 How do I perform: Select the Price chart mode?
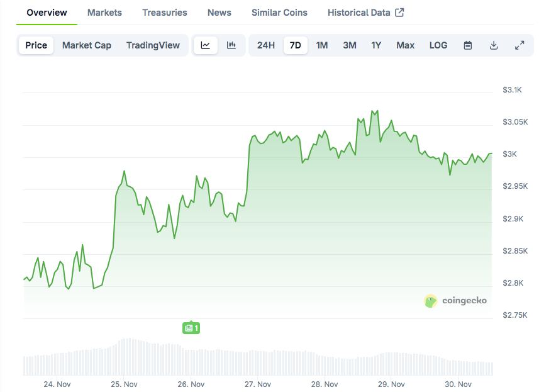[x=36, y=45]
